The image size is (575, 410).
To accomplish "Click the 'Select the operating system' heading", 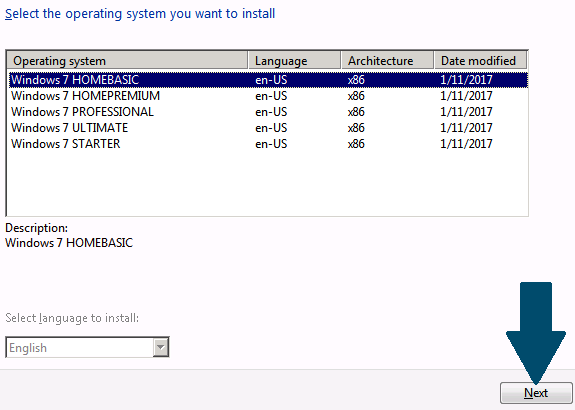I will (140, 14).
